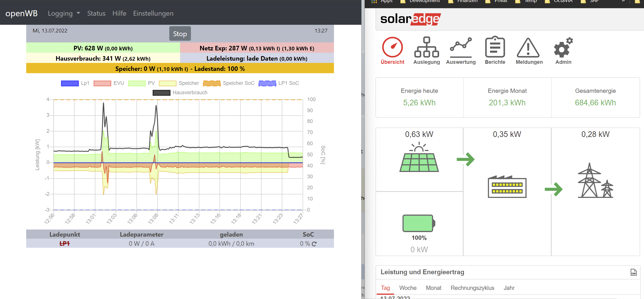Click the 0,63 kW solar production value
Image resolution: width=644 pixels, height=299 pixels.
tap(419, 134)
